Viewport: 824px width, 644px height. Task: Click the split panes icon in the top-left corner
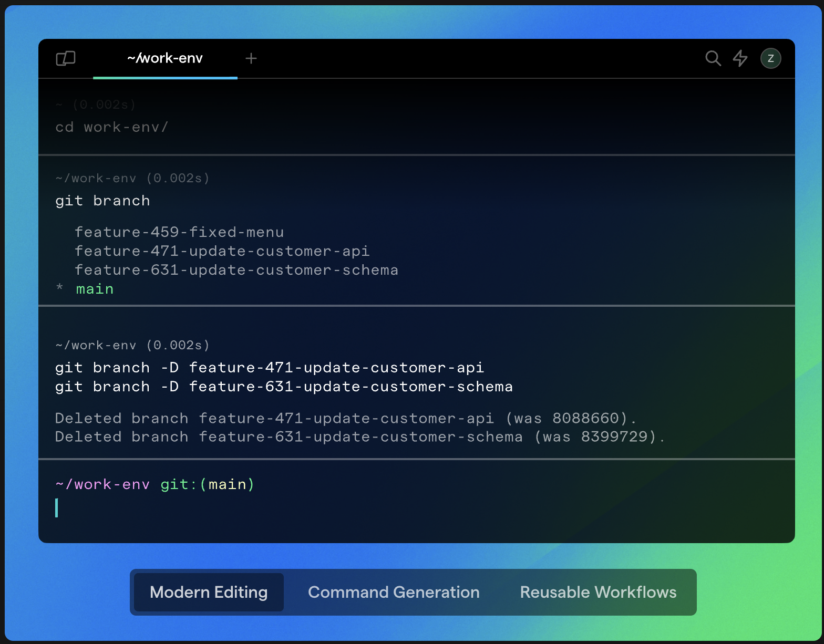[x=66, y=58]
